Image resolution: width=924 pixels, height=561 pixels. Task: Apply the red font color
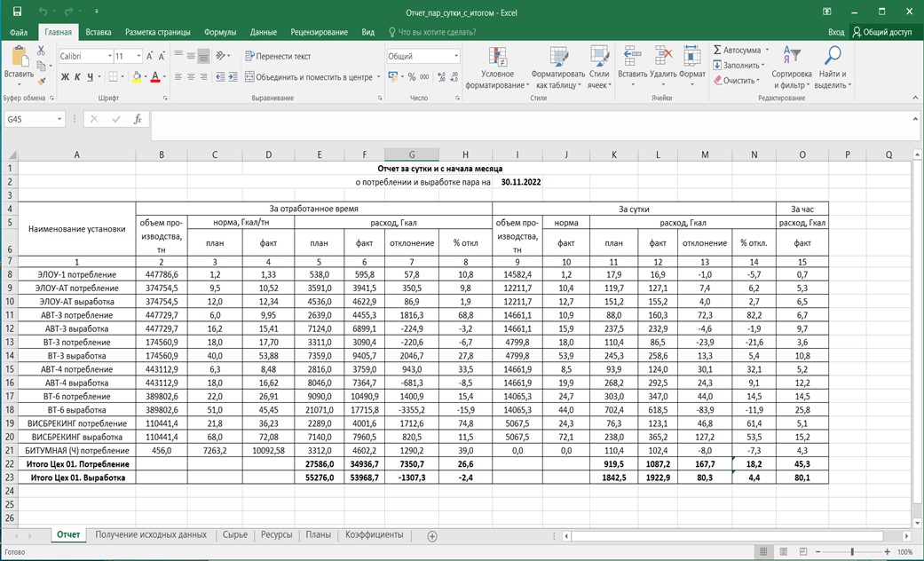click(x=155, y=76)
